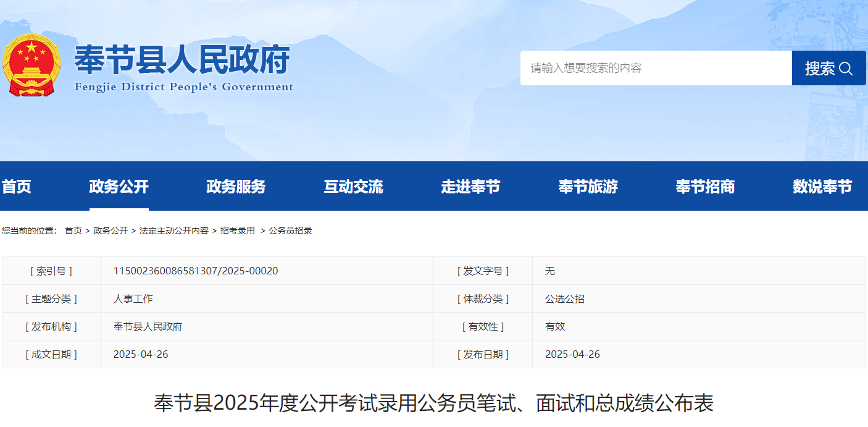The width and height of the screenshot is (868, 427).
Task: Click 2025-04-26 beside 成文日期
Action: [x=141, y=354]
